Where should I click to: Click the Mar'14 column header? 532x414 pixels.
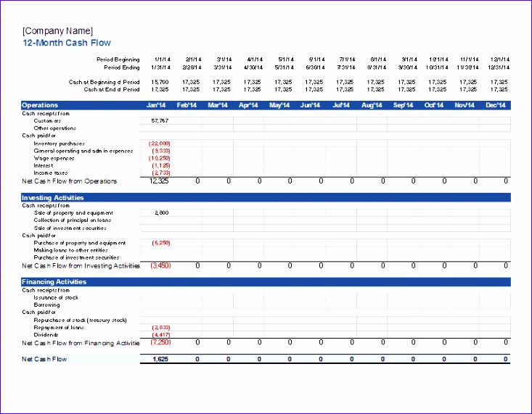218,105
